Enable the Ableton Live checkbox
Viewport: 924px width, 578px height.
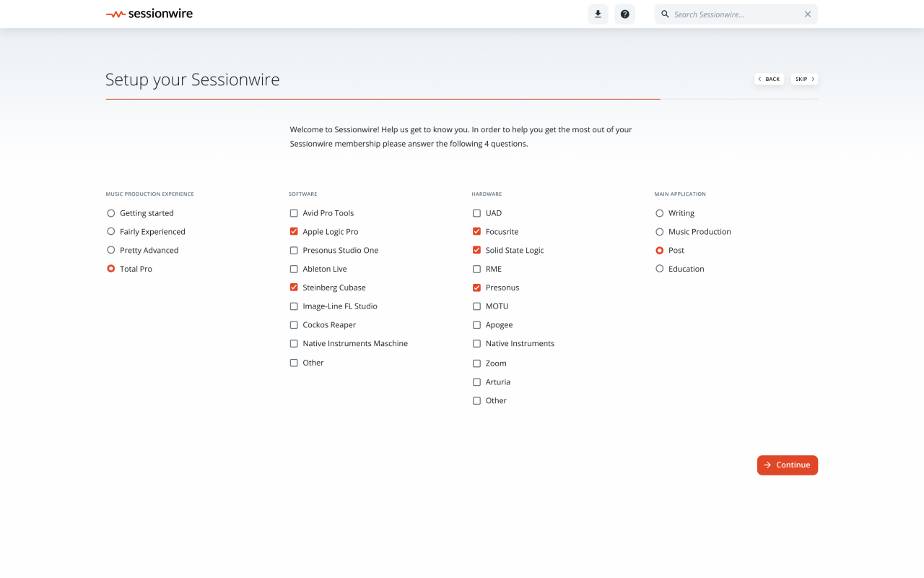pos(294,269)
